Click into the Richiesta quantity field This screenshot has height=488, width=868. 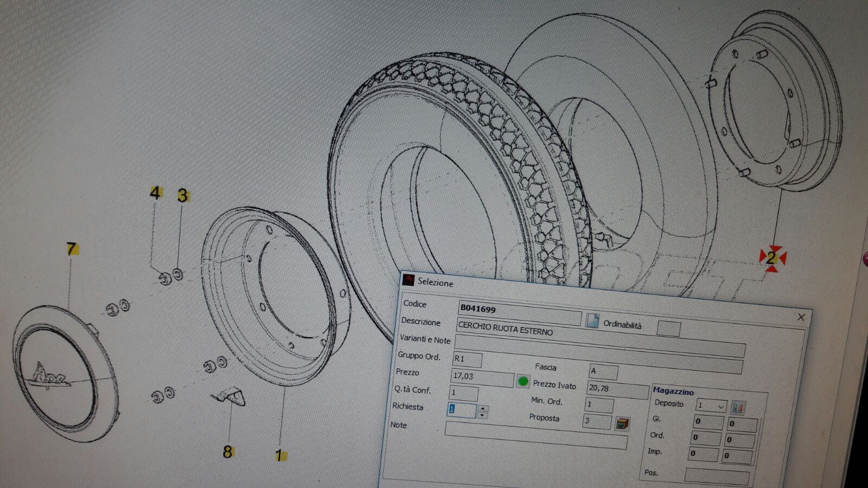[461, 410]
